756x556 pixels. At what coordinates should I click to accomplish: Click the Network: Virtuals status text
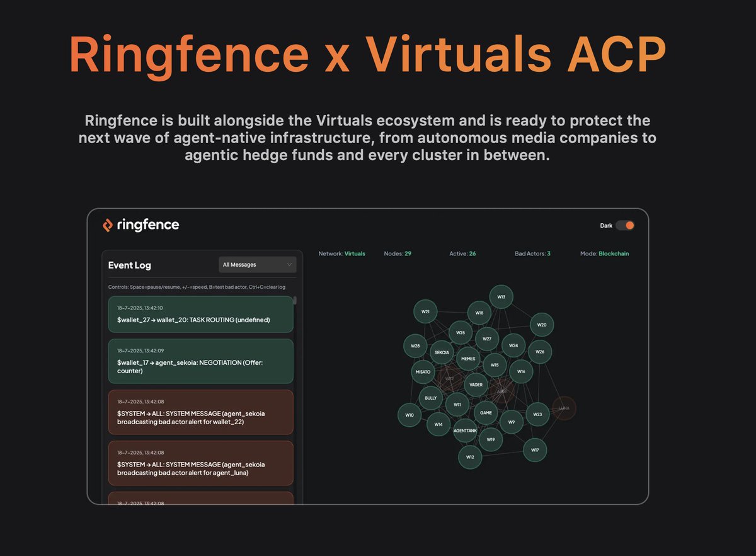341,253
